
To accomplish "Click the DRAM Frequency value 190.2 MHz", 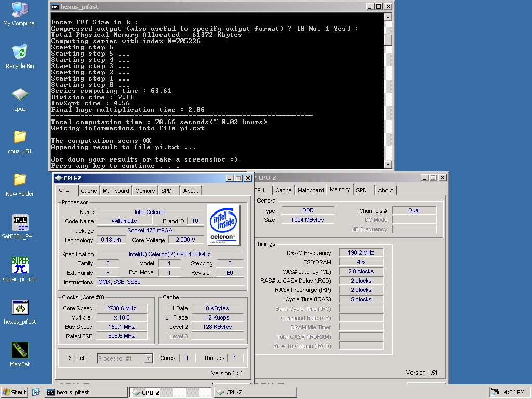I will coord(361,252).
